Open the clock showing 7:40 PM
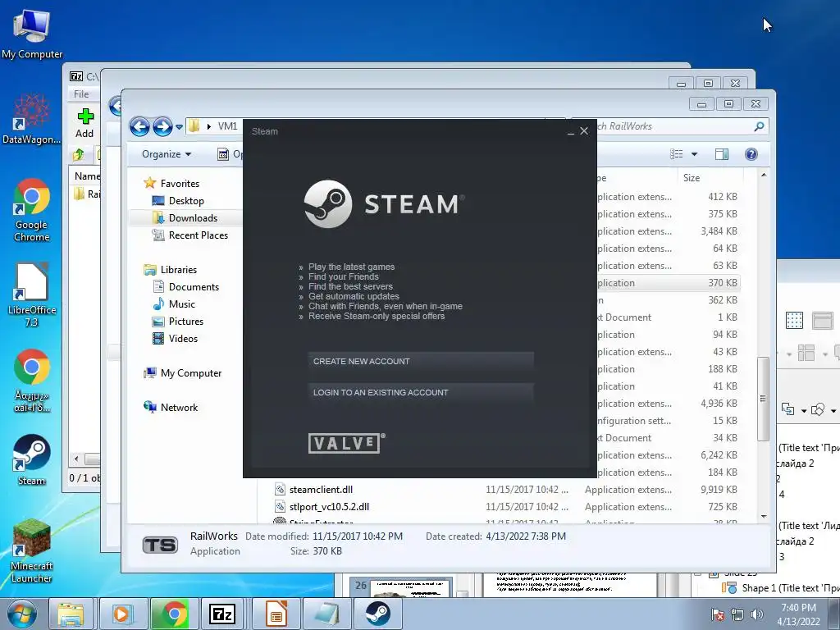Screen dimensions: 840x630 point(798,614)
